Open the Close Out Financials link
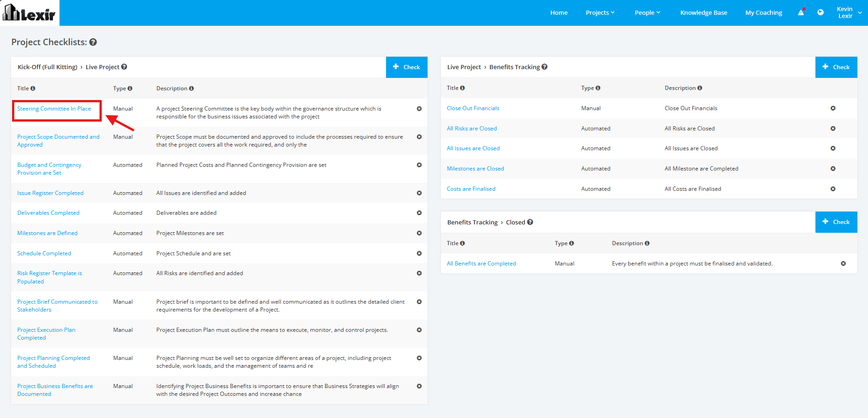This screenshot has height=418, width=868. pos(473,108)
